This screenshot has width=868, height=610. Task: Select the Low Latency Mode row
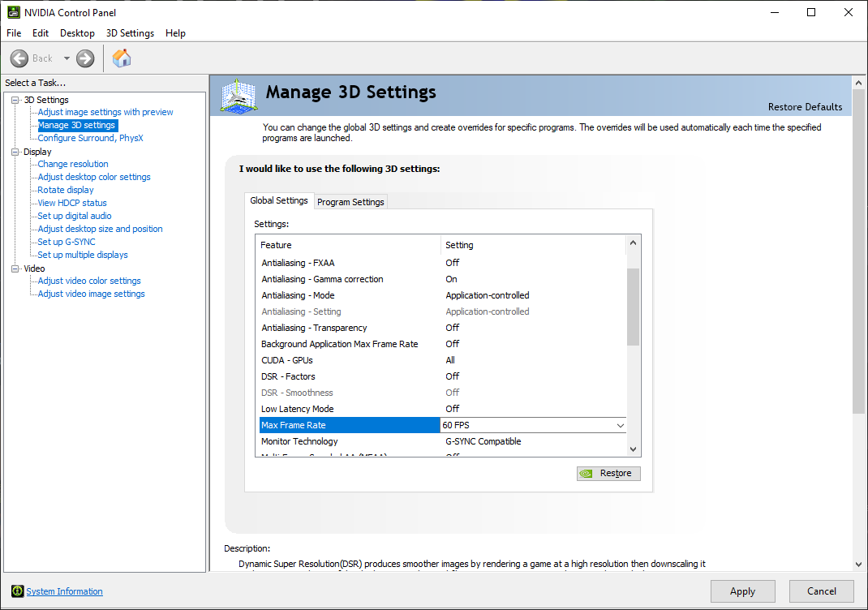coord(443,409)
